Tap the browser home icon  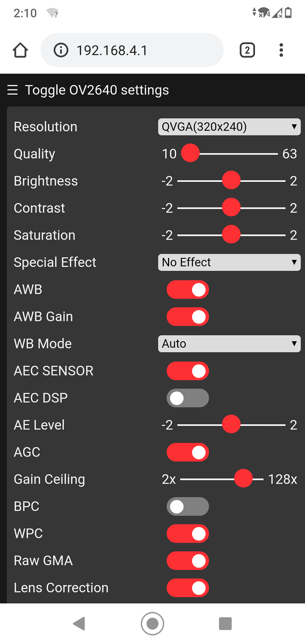click(20, 50)
